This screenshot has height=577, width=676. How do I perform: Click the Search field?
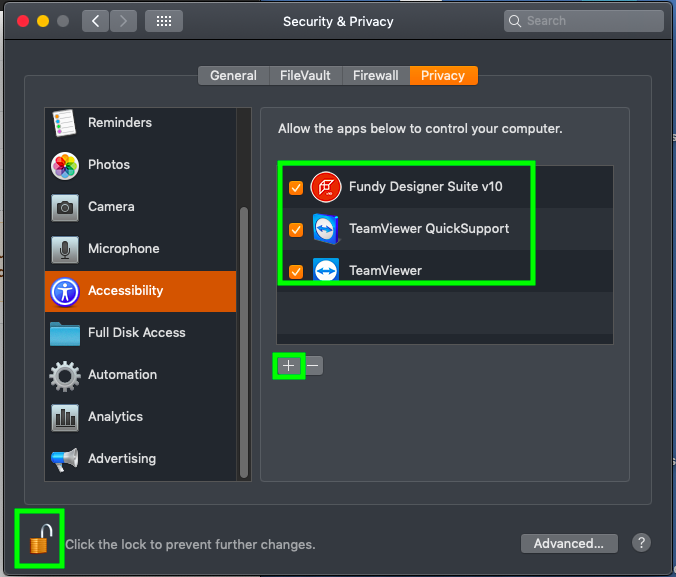click(584, 21)
